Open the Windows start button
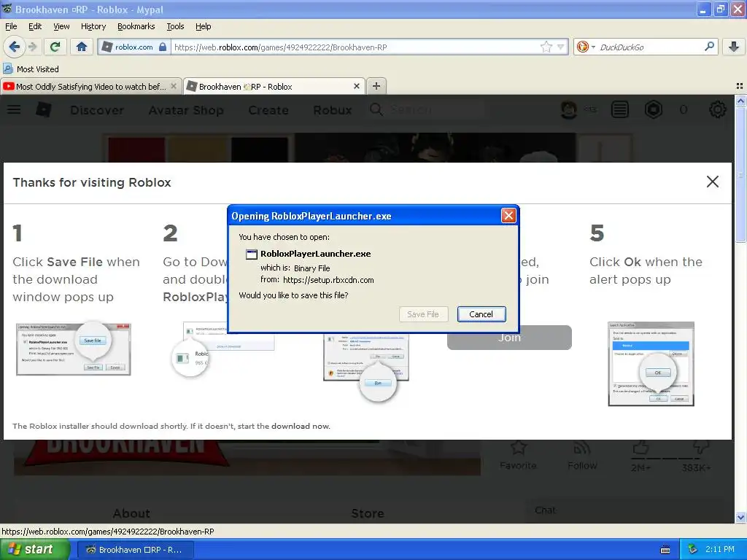747x560 pixels. click(x=35, y=549)
